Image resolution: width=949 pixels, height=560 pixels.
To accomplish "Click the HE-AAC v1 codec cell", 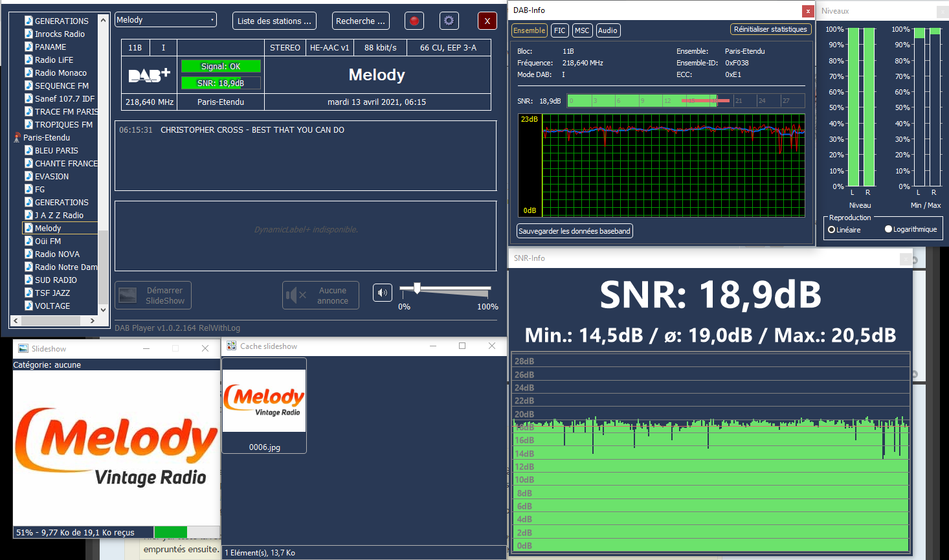I will [329, 47].
